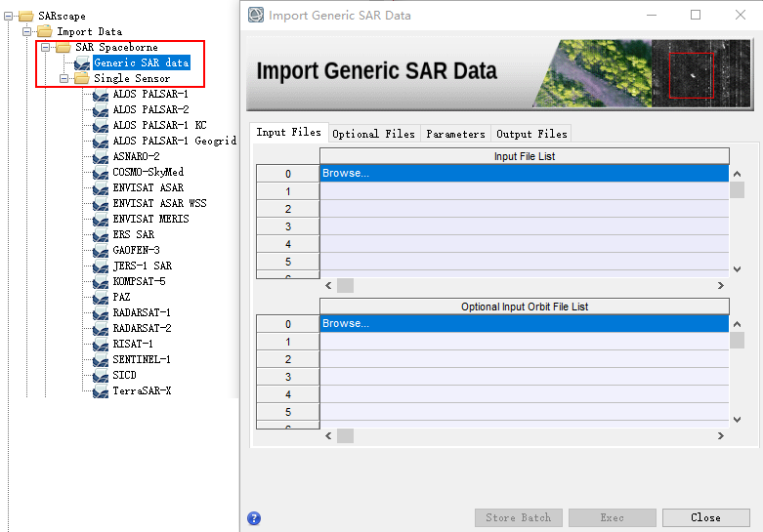Click the ENVISAT MERIS tool icon
The height and width of the screenshot is (532, 763).
(101, 220)
